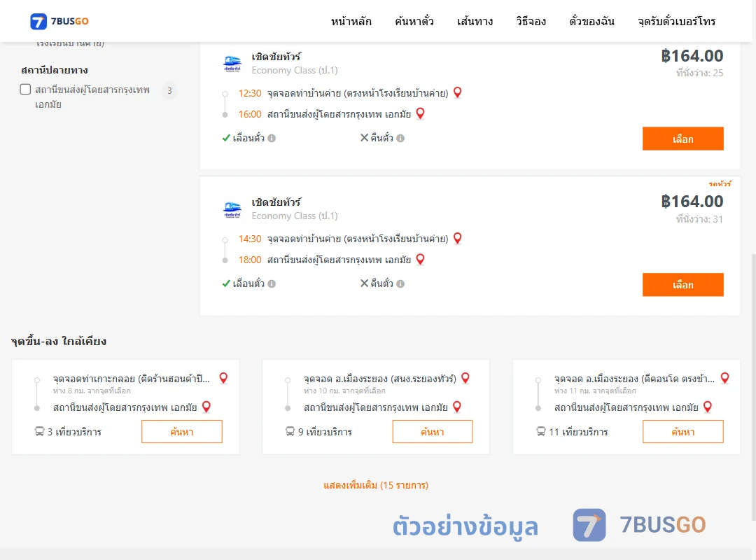
Task: Show reschedule info icon on 14:30 trip
Action: pyautogui.click(x=272, y=284)
